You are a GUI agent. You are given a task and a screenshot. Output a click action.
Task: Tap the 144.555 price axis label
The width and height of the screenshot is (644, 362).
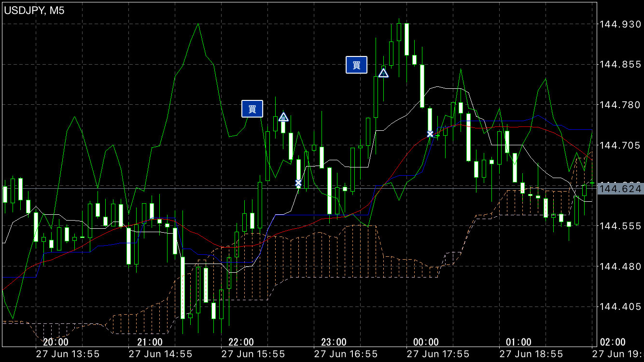619,226
